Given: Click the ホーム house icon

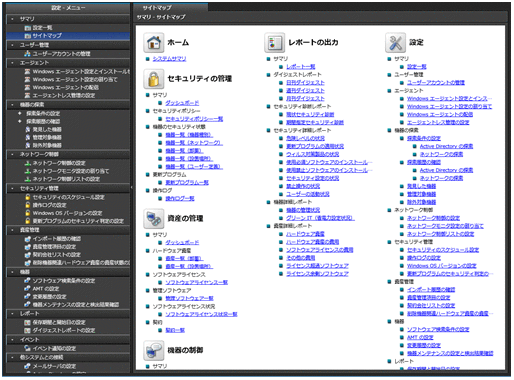Looking at the screenshot, I should [x=154, y=42].
